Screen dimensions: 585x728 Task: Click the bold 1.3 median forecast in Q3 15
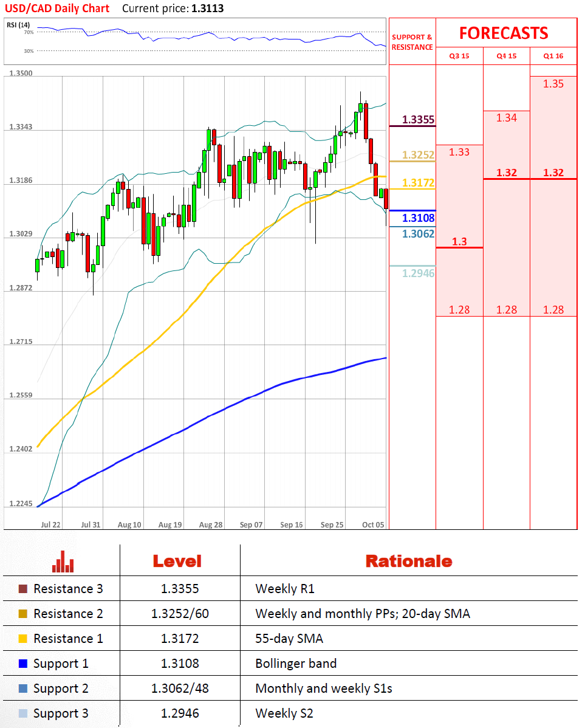point(459,241)
